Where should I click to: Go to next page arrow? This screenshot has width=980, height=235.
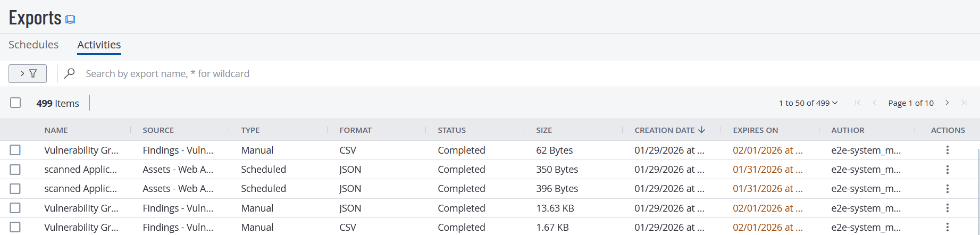coord(947,103)
